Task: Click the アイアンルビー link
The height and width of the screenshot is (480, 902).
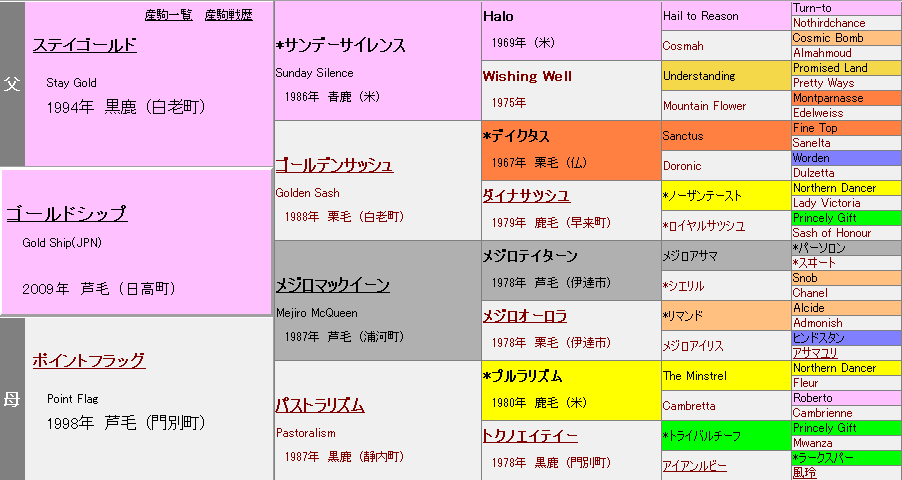Action: (x=694, y=466)
